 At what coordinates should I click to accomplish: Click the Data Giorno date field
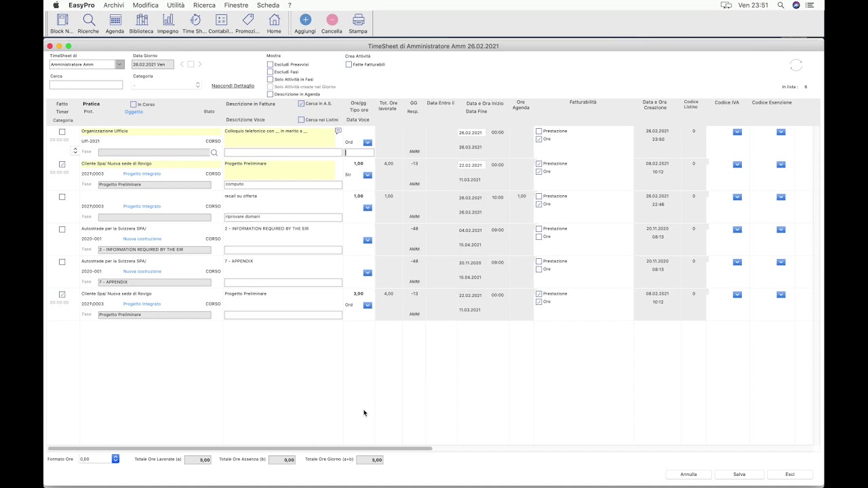tap(153, 64)
